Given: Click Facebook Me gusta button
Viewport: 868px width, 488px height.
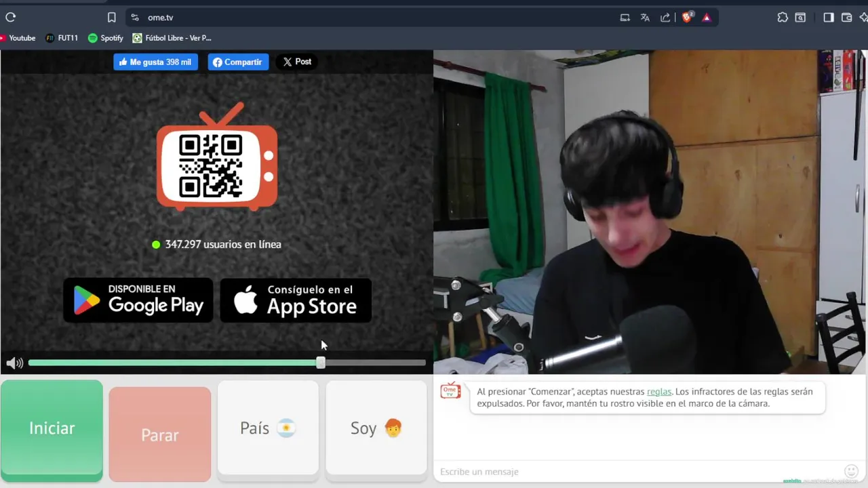Looking at the screenshot, I should click(155, 62).
